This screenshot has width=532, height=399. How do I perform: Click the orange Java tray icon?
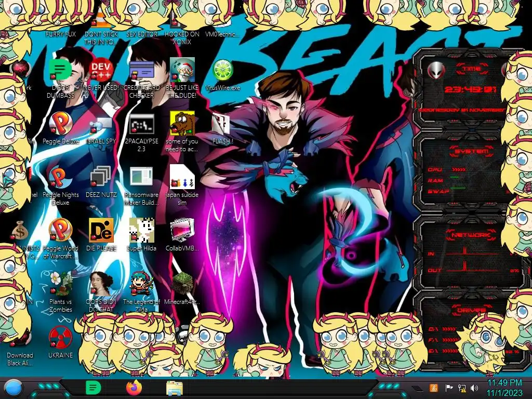tap(433, 388)
